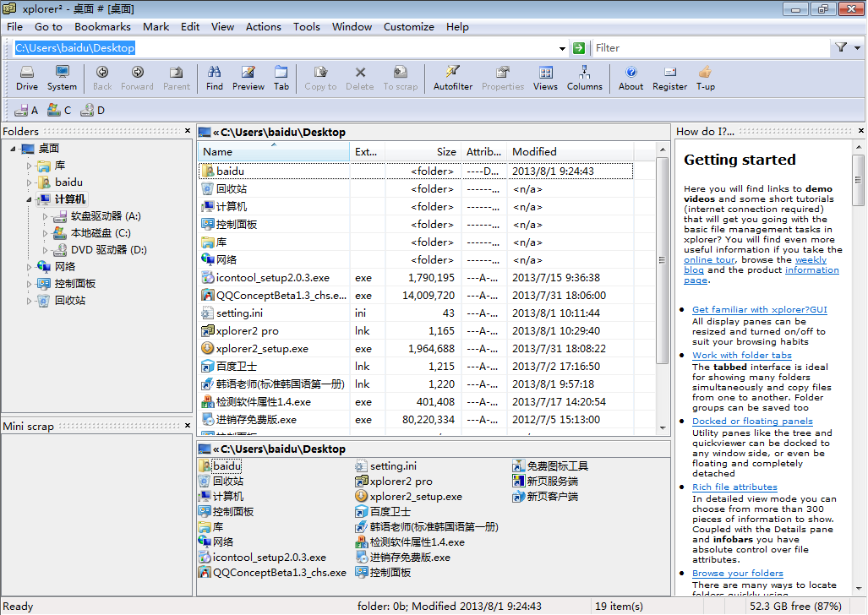Open the Actions menu
This screenshot has height=615, width=868.
(264, 26)
